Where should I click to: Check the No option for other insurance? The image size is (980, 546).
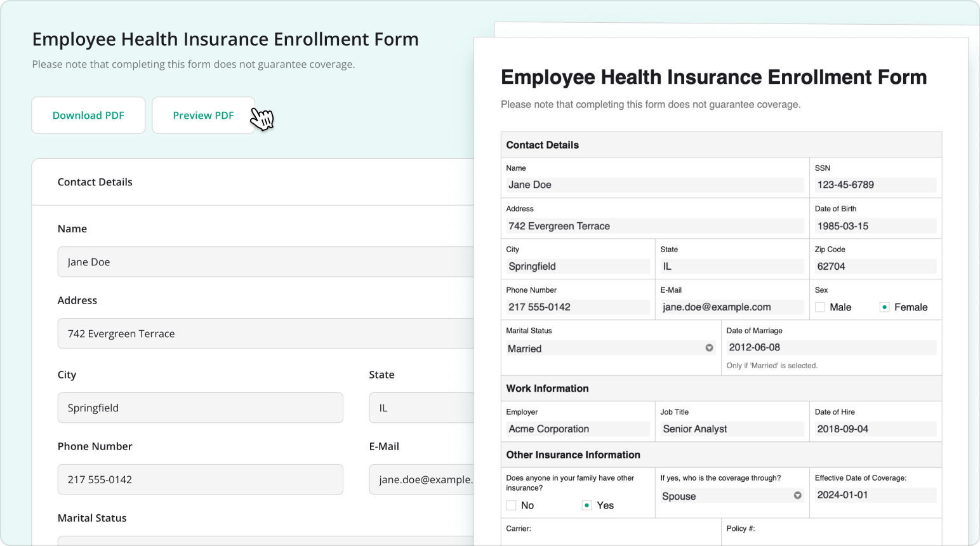pos(511,505)
